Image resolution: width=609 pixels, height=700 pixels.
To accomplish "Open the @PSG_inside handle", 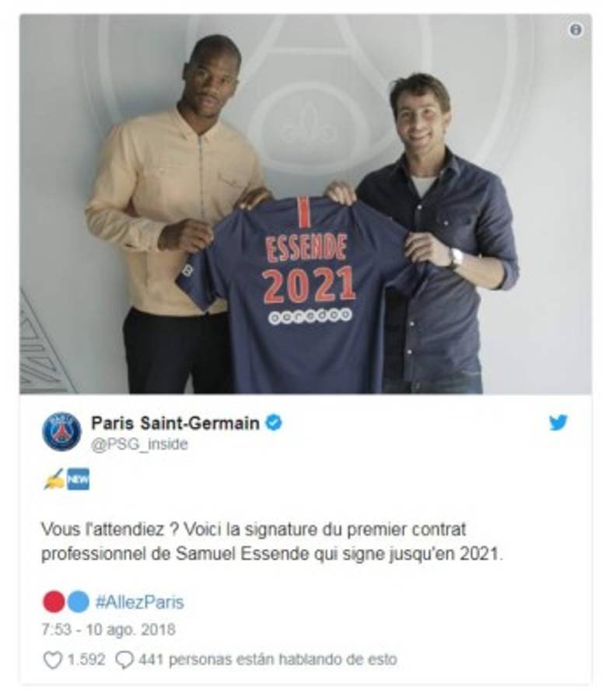I will coord(139,444).
